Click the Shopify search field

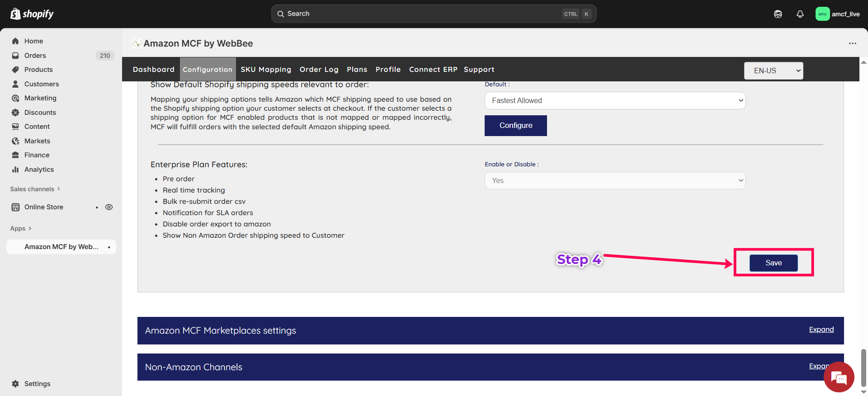420,14
